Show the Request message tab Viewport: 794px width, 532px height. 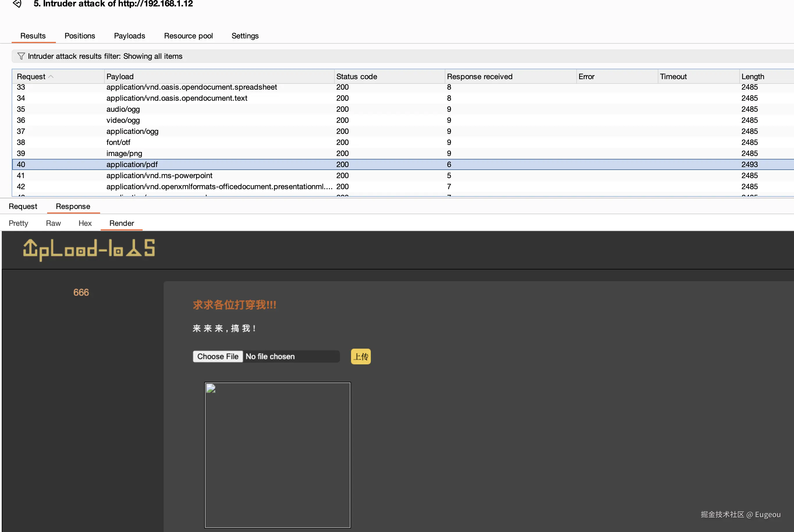pyautogui.click(x=23, y=206)
